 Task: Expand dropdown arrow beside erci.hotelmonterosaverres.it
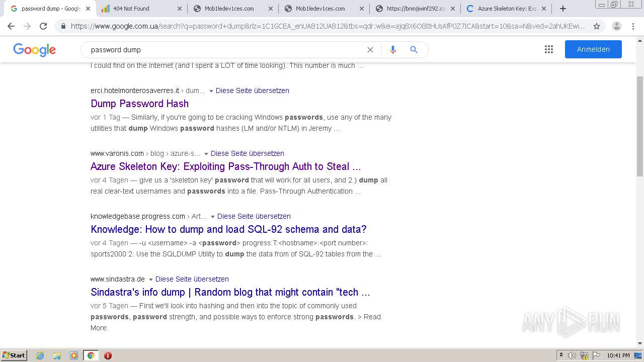click(x=211, y=91)
